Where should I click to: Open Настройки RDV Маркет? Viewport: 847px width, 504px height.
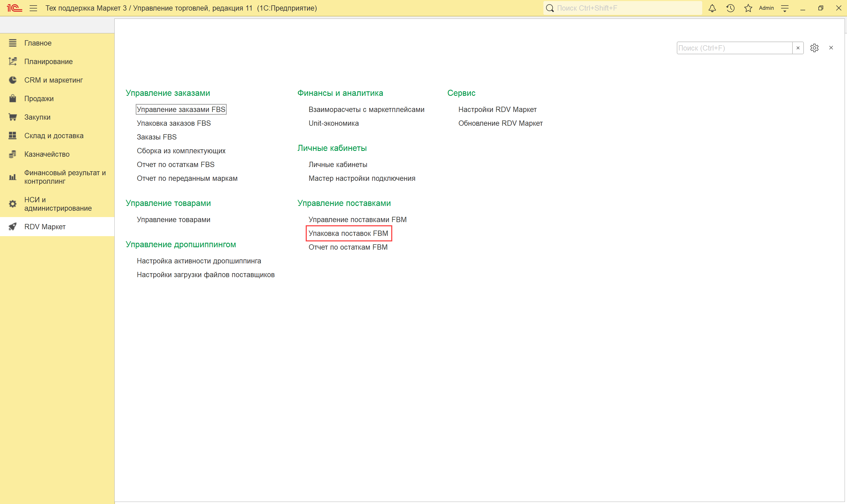click(497, 109)
